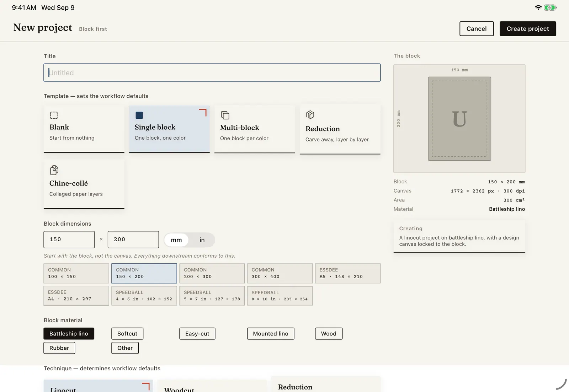
Task: Pick the Essdee A4 210 × 297 preset
Action: (x=76, y=296)
